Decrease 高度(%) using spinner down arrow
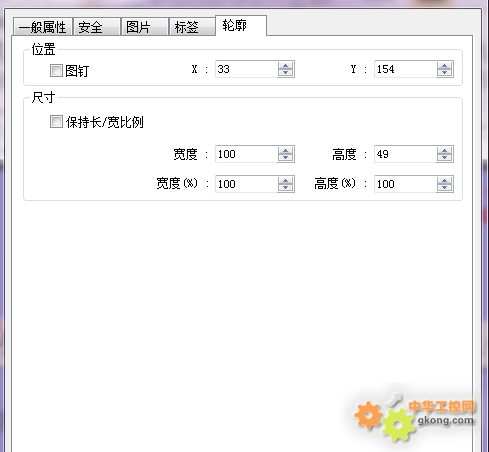Screen dimensions: 489x452 [x=444, y=188]
